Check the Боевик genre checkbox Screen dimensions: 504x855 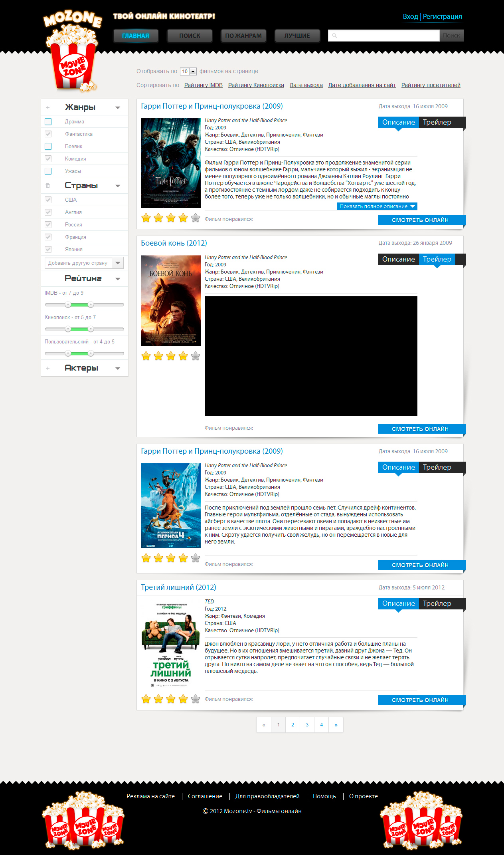[x=48, y=146]
